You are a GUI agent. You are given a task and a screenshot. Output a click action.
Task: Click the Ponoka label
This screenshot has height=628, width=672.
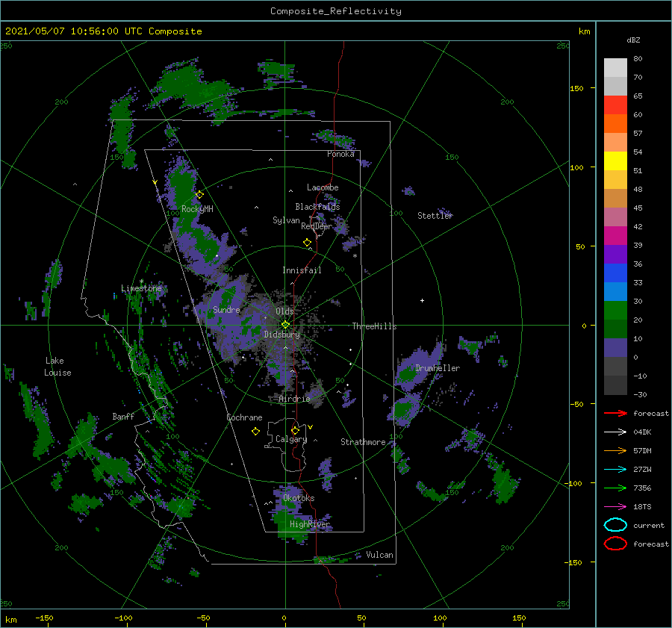click(x=340, y=154)
